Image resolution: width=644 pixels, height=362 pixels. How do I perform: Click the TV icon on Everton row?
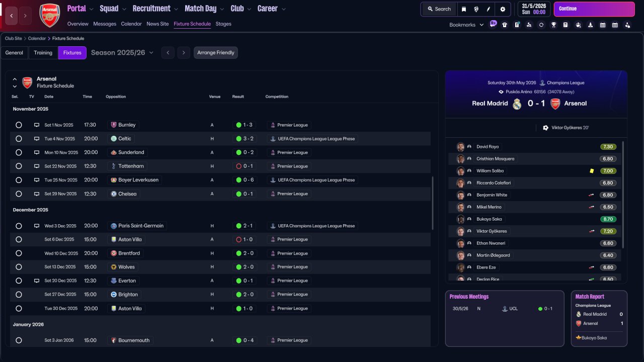point(36,281)
